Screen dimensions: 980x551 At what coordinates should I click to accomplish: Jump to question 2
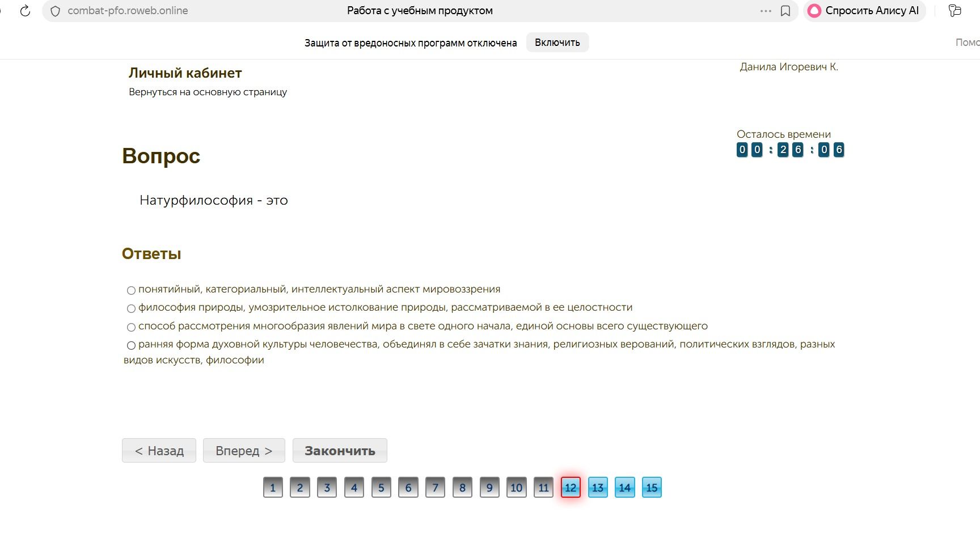[x=300, y=488]
